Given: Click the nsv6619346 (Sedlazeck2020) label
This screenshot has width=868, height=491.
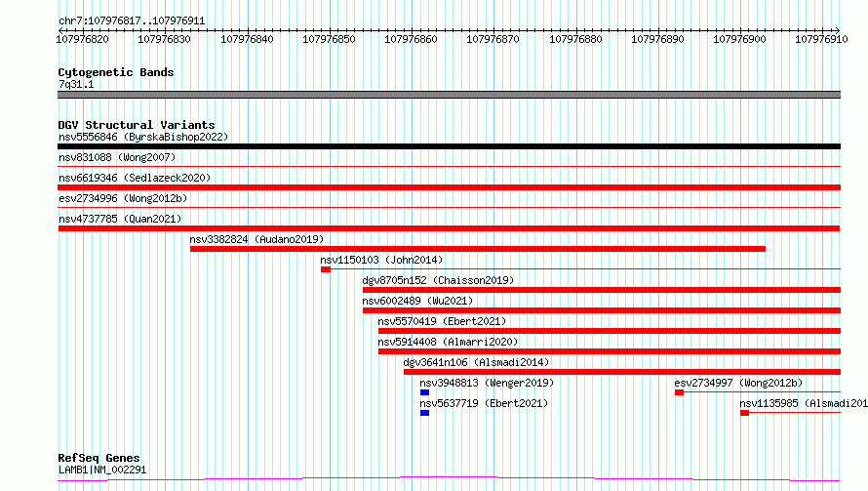Looking at the screenshot, I should [135, 178].
